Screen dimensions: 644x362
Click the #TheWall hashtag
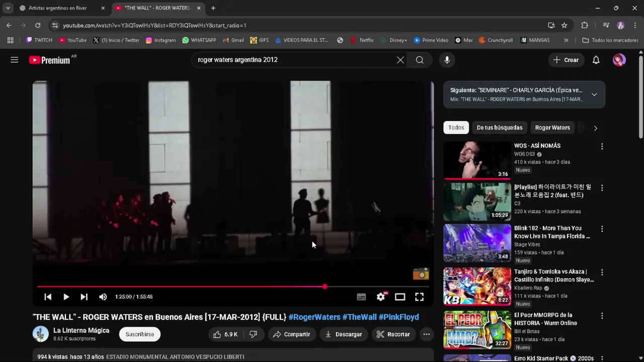coord(359,317)
